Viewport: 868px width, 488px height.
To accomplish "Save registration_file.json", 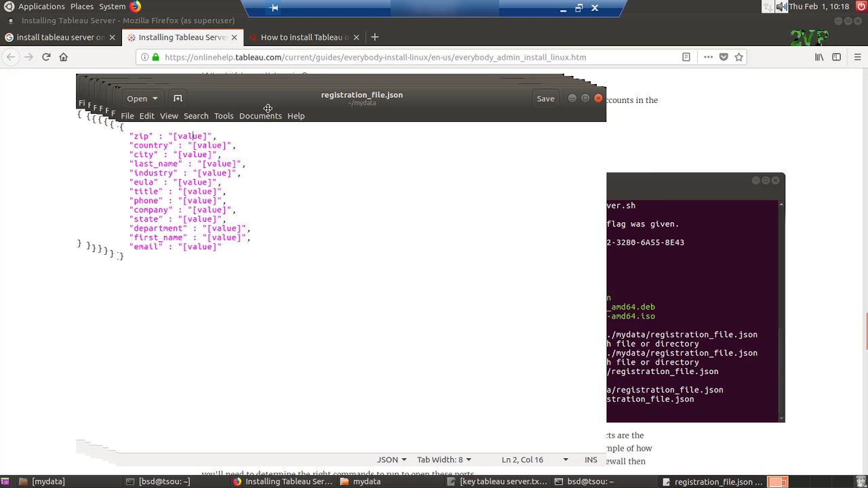I will tap(545, 99).
